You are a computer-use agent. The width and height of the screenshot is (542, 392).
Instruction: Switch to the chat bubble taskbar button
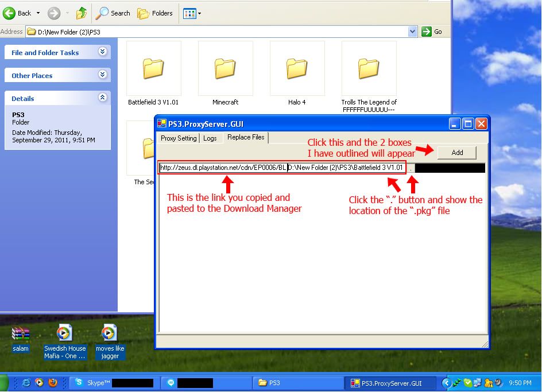pyautogui.click(x=206, y=383)
